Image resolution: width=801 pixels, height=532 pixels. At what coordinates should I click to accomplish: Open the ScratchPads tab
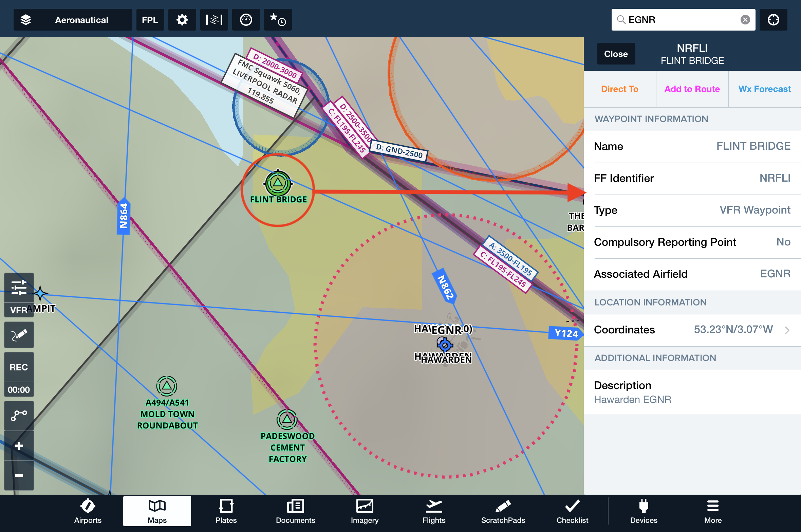(x=503, y=511)
